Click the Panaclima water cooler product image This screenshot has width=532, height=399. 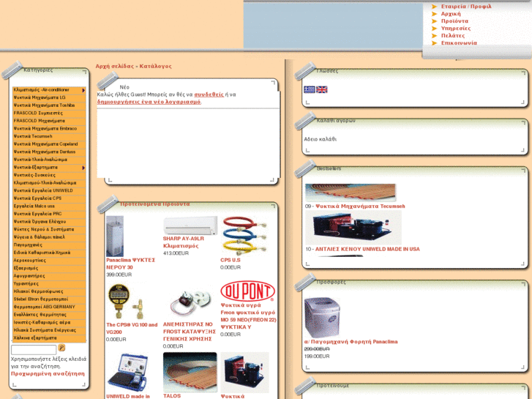[x=115, y=236]
